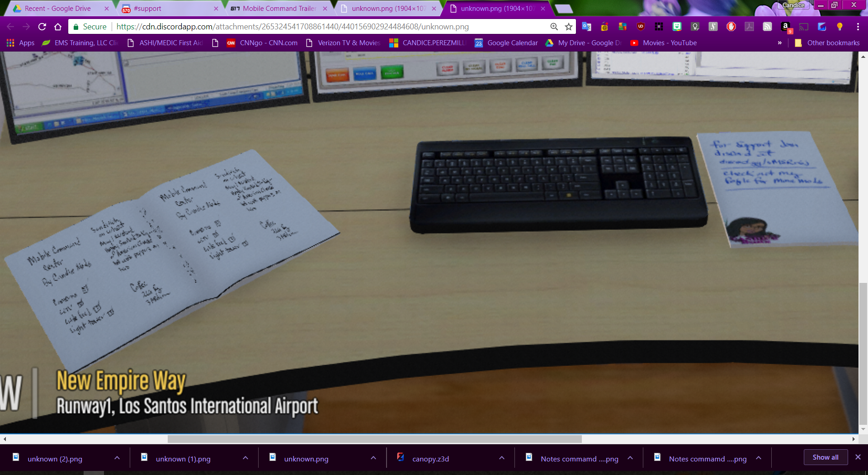This screenshot has width=868, height=475.
Task: Switch to the #support tab
Action: tap(167, 9)
